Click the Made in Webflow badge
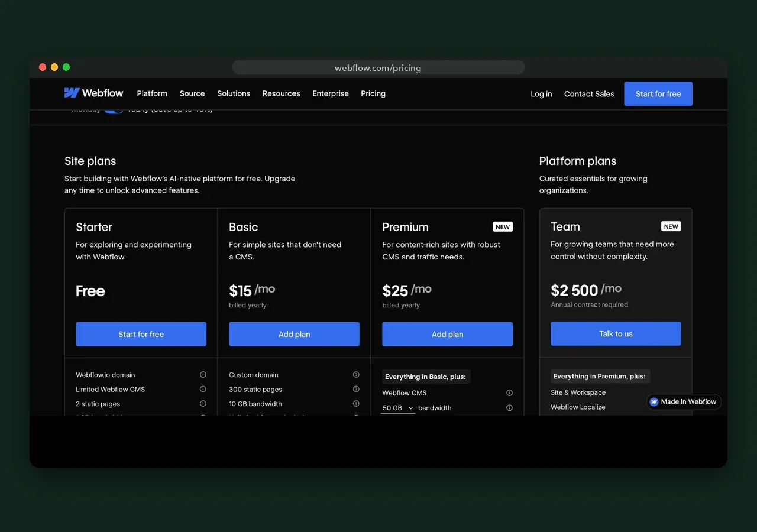757x532 pixels. pos(684,401)
